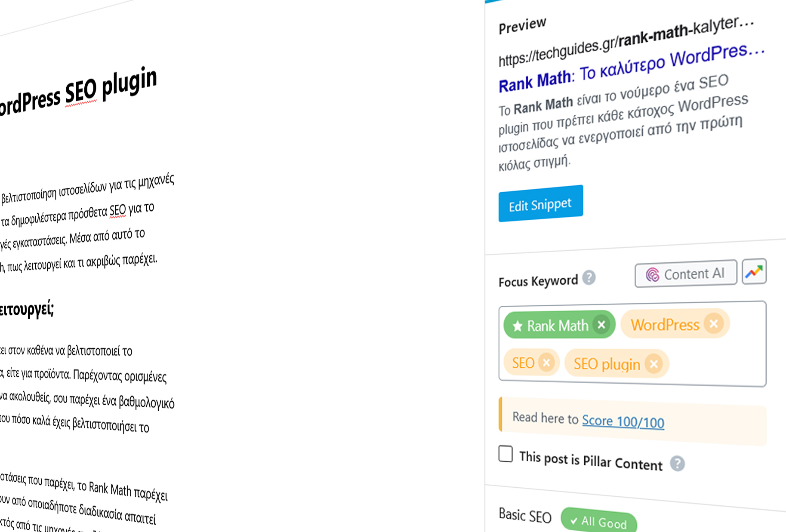Remove the SEO plugin keyword tag
The width and height of the screenshot is (786, 532).
click(x=653, y=364)
